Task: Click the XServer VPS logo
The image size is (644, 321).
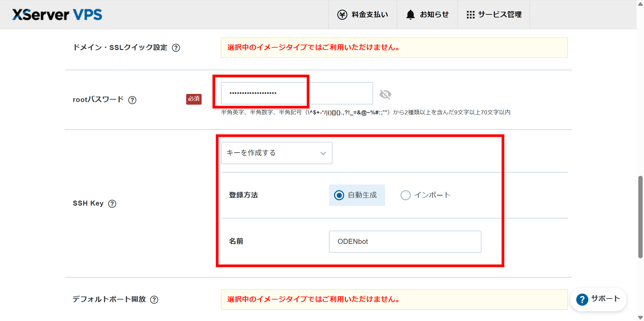Action: pos(57,15)
